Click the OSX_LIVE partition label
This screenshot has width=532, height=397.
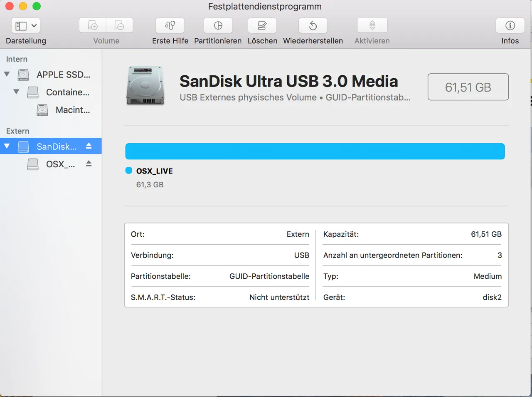[x=155, y=171]
